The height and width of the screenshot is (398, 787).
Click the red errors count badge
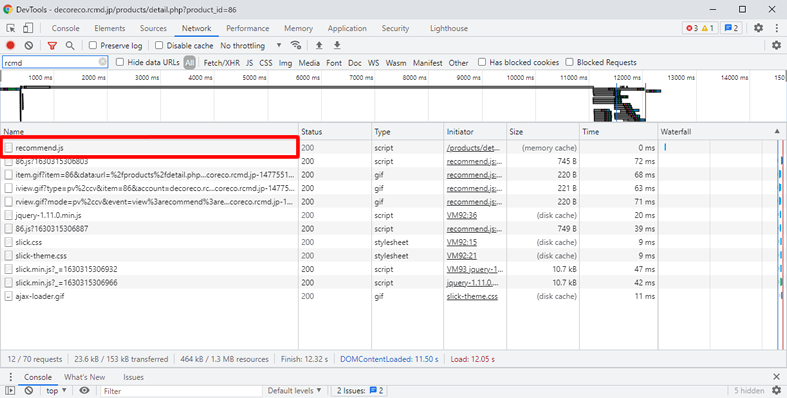(692, 28)
